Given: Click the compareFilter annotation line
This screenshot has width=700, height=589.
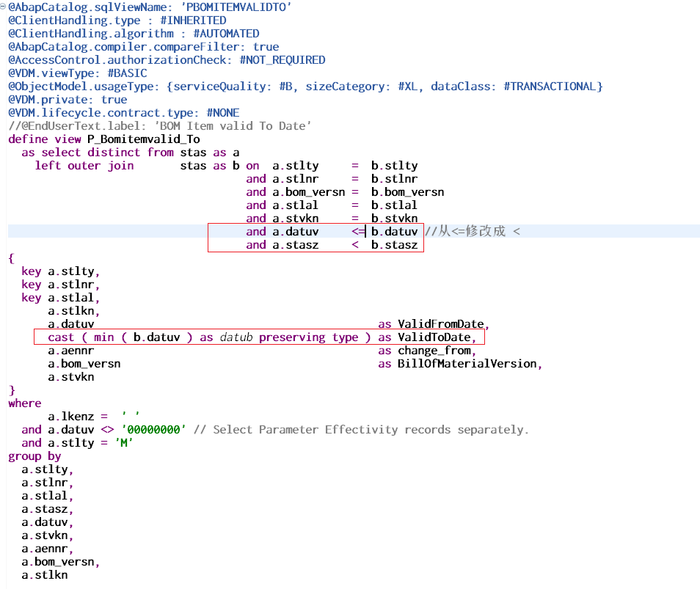Looking at the screenshot, I should point(144,47).
